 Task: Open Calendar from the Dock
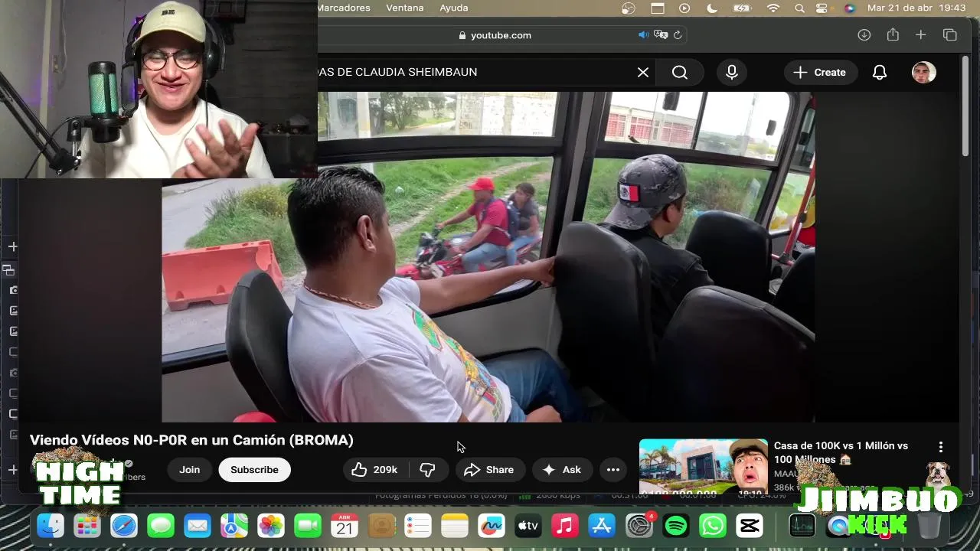345,526
